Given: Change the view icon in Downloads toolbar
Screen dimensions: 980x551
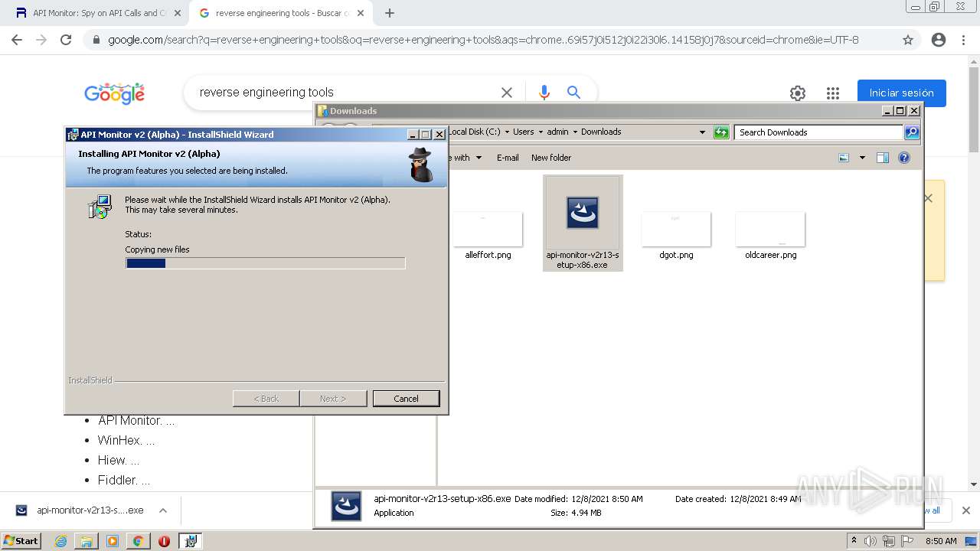Looking at the screenshot, I should click(844, 158).
